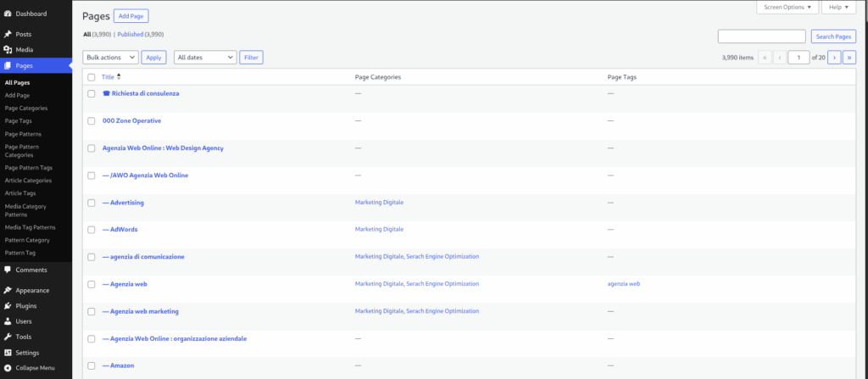Open Page Categories submenu item
Image resolution: width=868 pixels, height=379 pixels.
[x=26, y=108]
